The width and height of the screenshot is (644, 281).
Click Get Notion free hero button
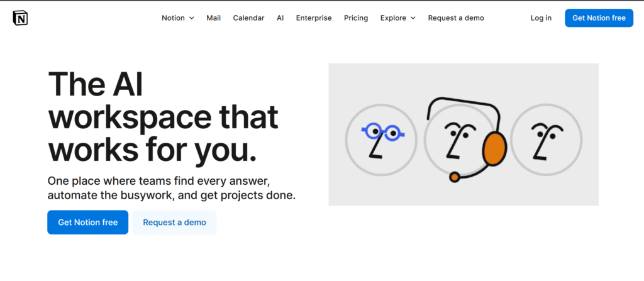pyautogui.click(x=88, y=223)
